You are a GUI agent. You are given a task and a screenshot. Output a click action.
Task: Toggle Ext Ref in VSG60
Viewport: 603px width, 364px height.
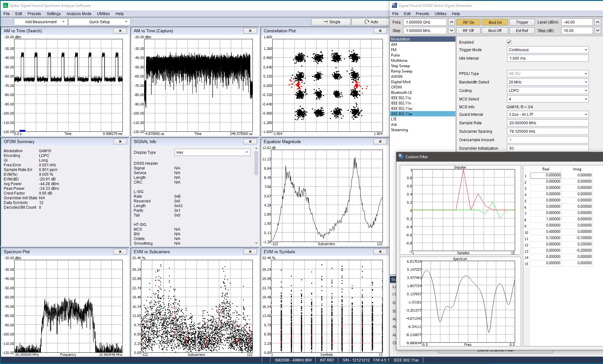(x=522, y=30)
